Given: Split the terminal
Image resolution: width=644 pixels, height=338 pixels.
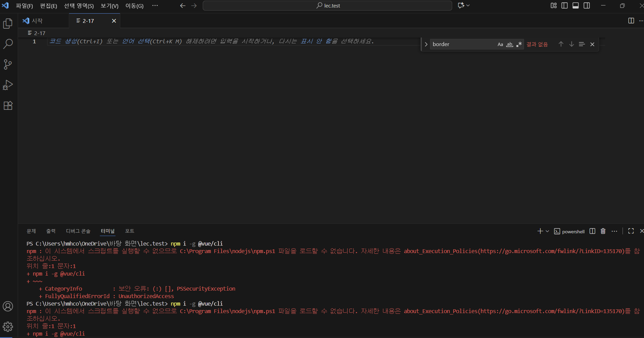Looking at the screenshot, I should pos(592,231).
